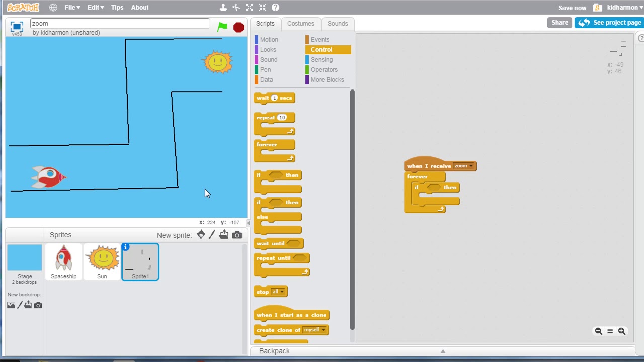The width and height of the screenshot is (644, 362).
Task: Stop the project with red stop sign
Action: coord(238,27)
